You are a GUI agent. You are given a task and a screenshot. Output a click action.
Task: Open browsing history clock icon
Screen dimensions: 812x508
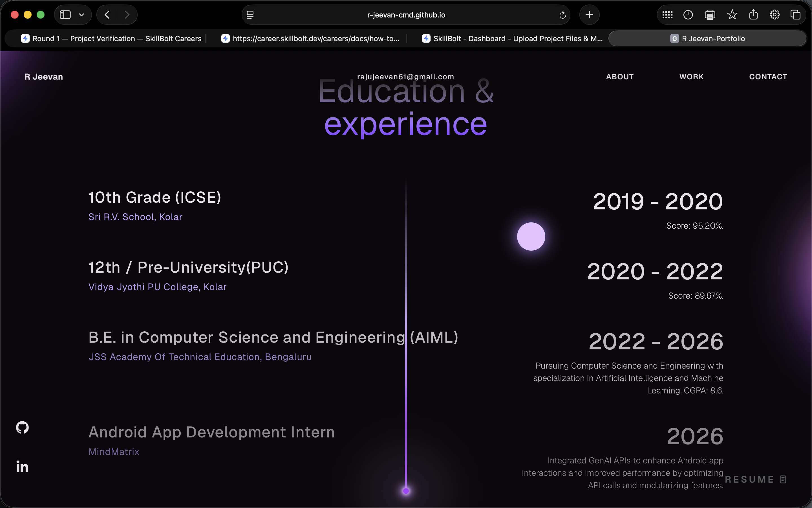pyautogui.click(x=688, y=15)
